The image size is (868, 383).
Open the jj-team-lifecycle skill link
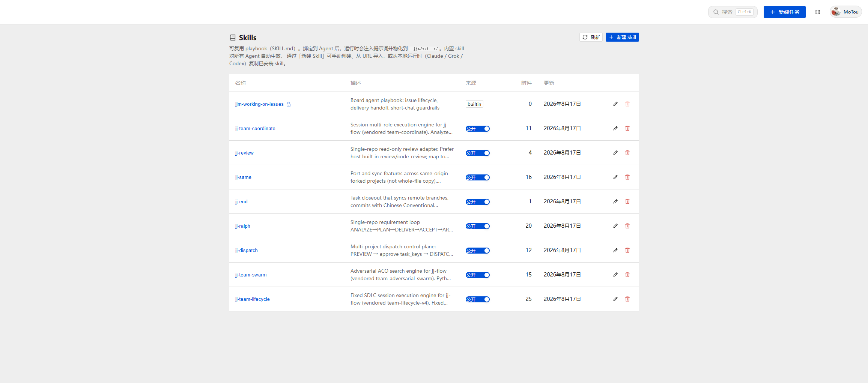[x=253, y=299]
